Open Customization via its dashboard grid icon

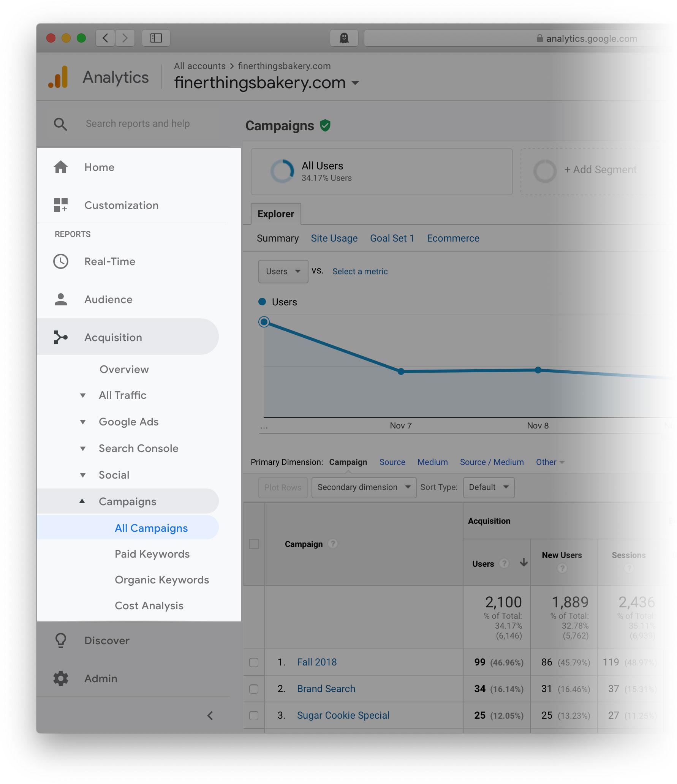(61, 205)
